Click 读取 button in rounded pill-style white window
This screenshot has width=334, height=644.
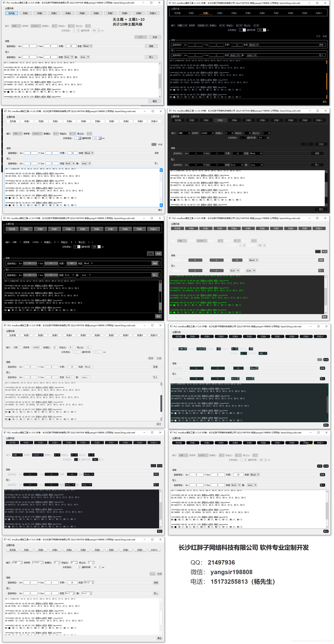point(156,367)
